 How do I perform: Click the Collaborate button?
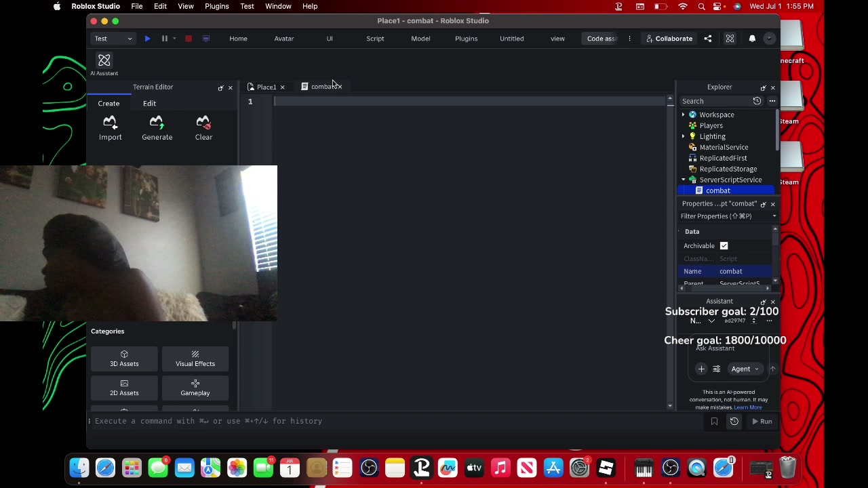point(669,39)
